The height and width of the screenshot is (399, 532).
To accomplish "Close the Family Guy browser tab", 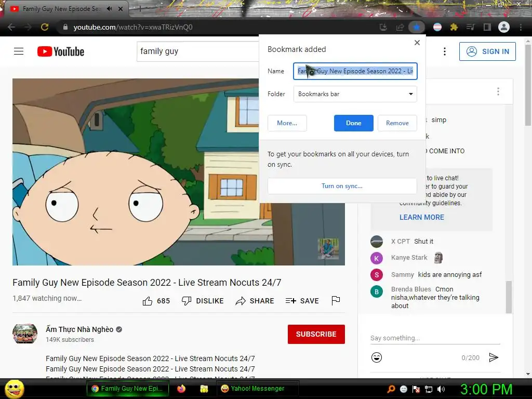I will coord(121,9).
